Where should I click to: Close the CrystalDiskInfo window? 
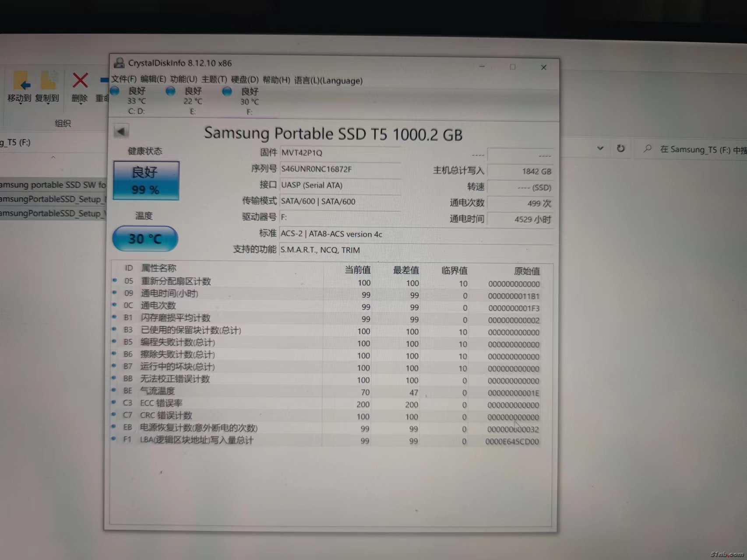[x=543, y=67]
